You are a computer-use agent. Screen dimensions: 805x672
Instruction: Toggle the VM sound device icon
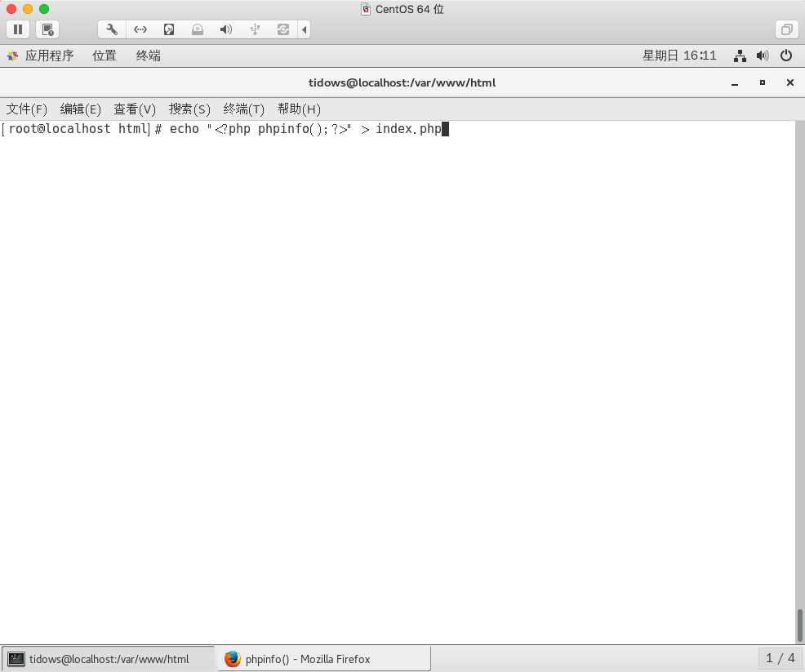226,29
